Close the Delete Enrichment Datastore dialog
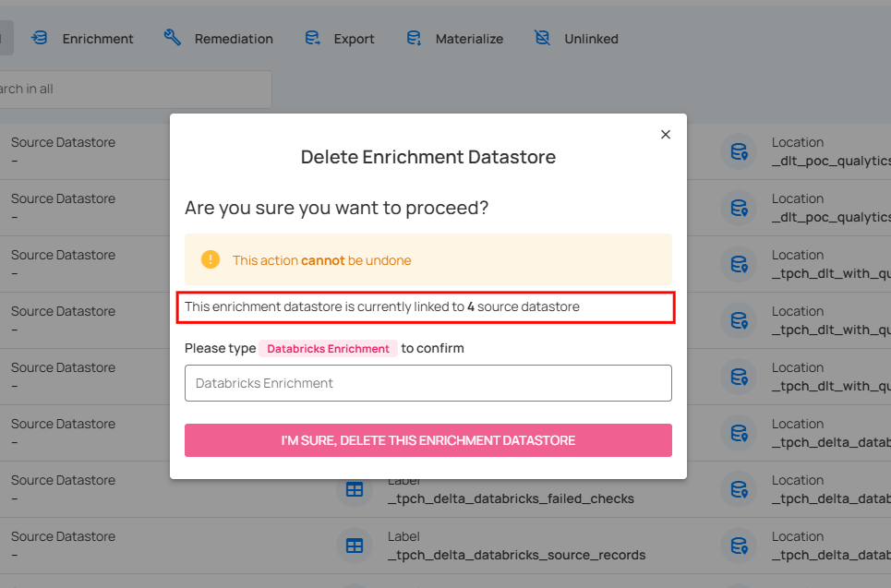 click(x=666, y=135)
